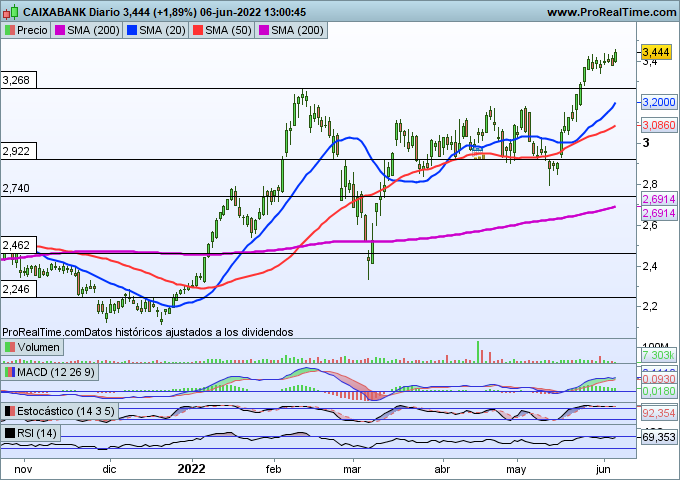Click the nov label on time axis
This screenshot has height=480, width=680.
tap(23, 470)
